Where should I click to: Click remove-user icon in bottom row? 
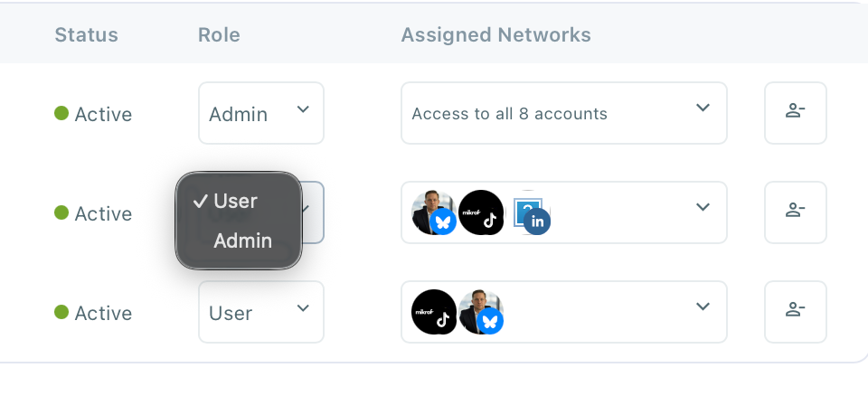pyautogui.click(x=795, y=312)
